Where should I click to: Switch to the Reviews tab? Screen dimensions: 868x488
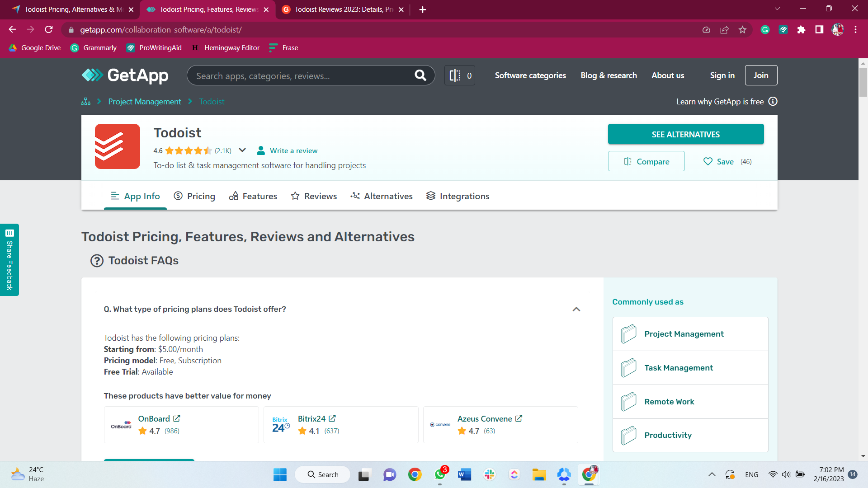click(x=314, y=196)
